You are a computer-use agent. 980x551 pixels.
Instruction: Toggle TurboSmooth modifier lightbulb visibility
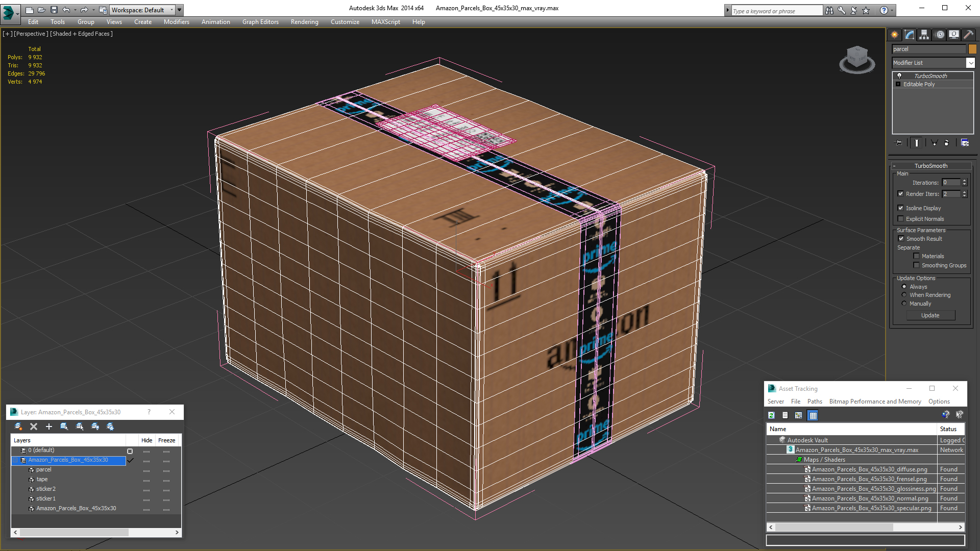point(899,76)
